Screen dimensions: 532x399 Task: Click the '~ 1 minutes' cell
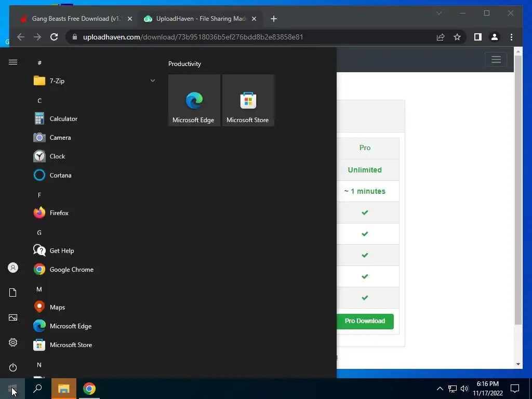[x=365, y=191]
